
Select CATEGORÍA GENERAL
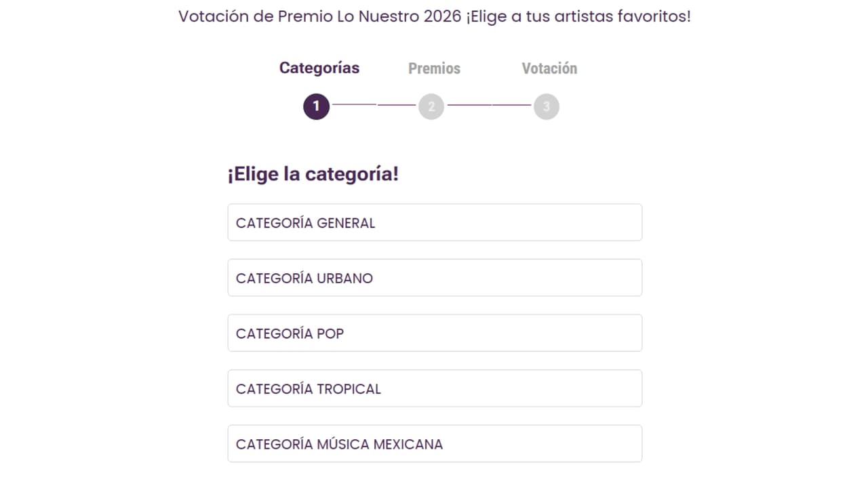coord(435,222)
